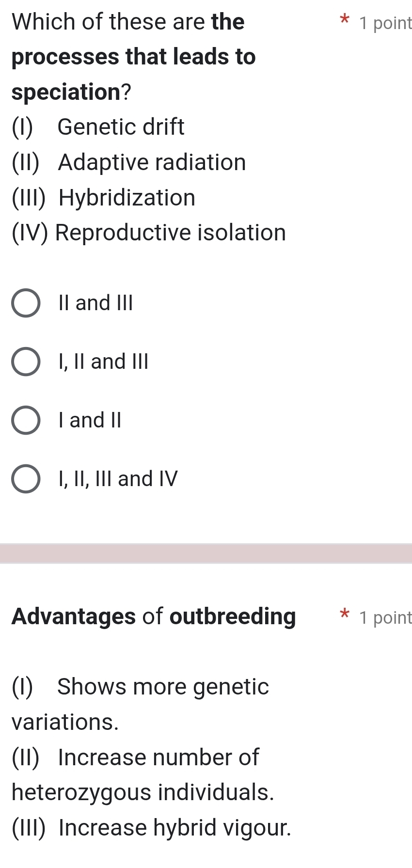
Task: Click "(III) Increase hybrid vigour." statement
Action: point(151,827)
